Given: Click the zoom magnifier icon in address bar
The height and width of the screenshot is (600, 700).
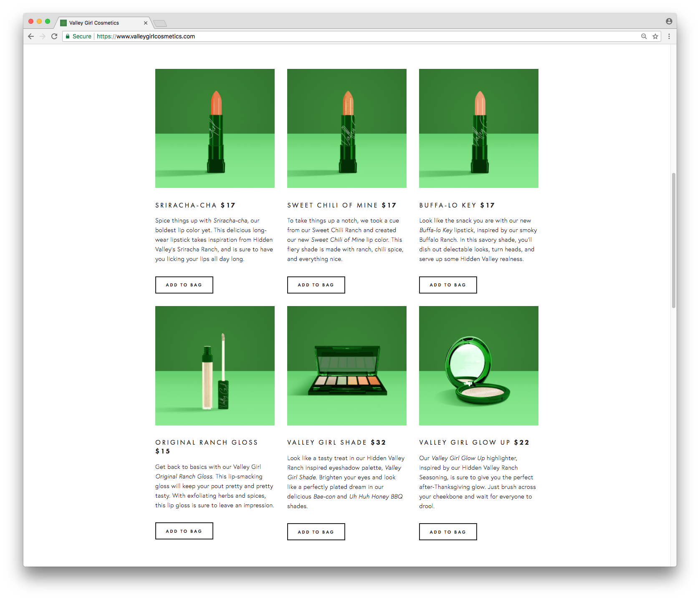Looking at the screenshot, I should click(x=644, y=36).
